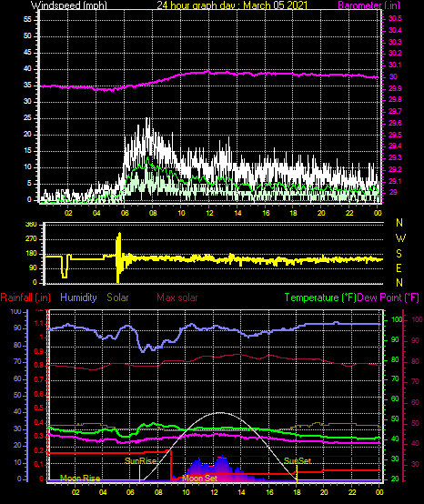The height and width of the screenshot is (504, 424).
Task: Select the Dew Point (°F) legend label
Action: [x=389, y=297]
